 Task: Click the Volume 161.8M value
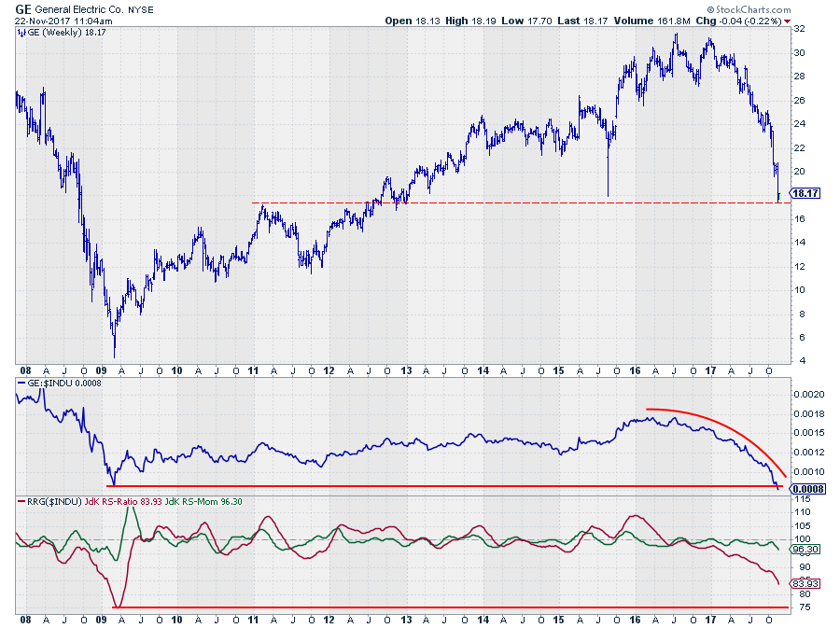[x=652, y=21]
